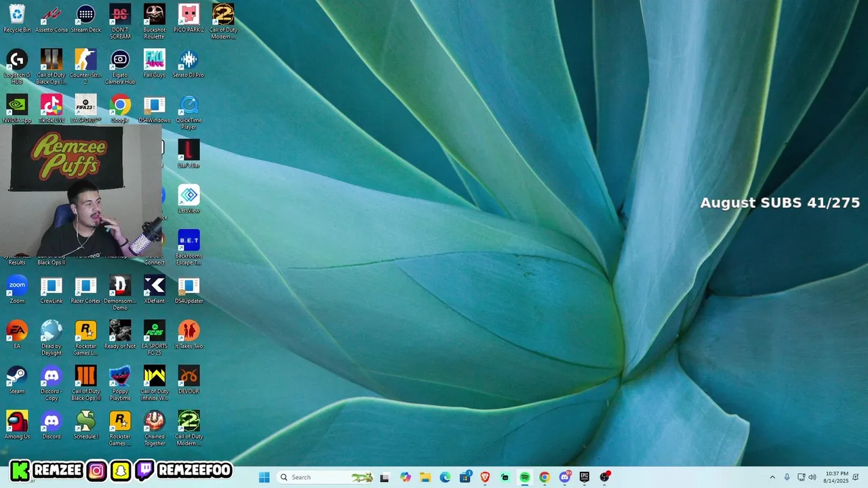Select the Dead by Daylight icon

coord(52,338)
